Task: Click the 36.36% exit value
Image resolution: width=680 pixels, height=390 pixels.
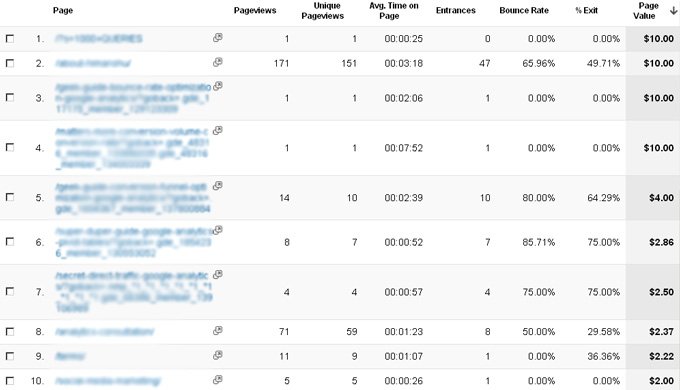Action: [x=603, y=356]
